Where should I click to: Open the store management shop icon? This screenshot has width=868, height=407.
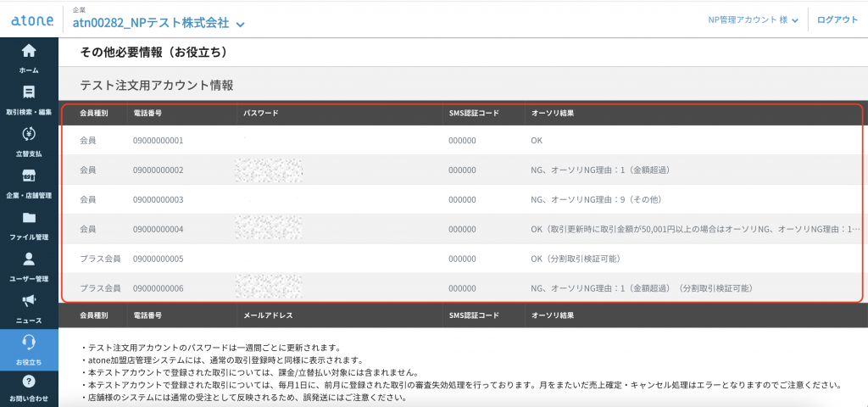click(x=29, y=176)
